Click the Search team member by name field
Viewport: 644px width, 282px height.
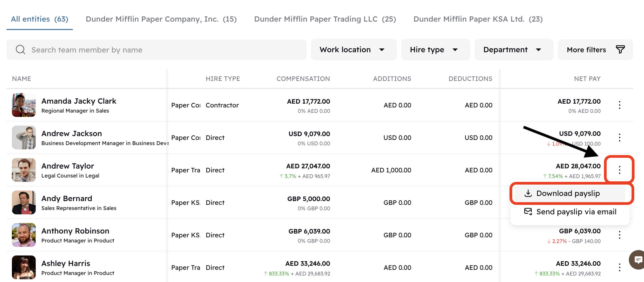click(x=162, y=50)
